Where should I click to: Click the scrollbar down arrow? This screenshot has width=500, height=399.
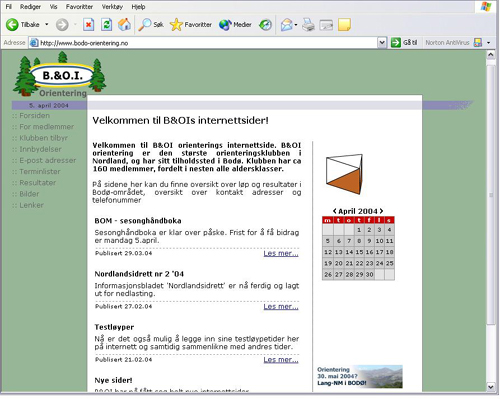click(491, 387)
